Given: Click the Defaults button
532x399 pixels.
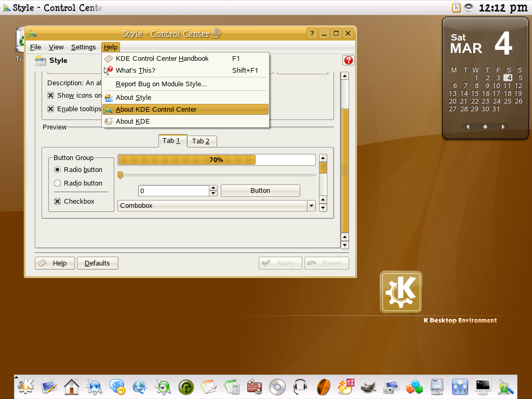Looking at the screenshot, I should coord(97,263).
